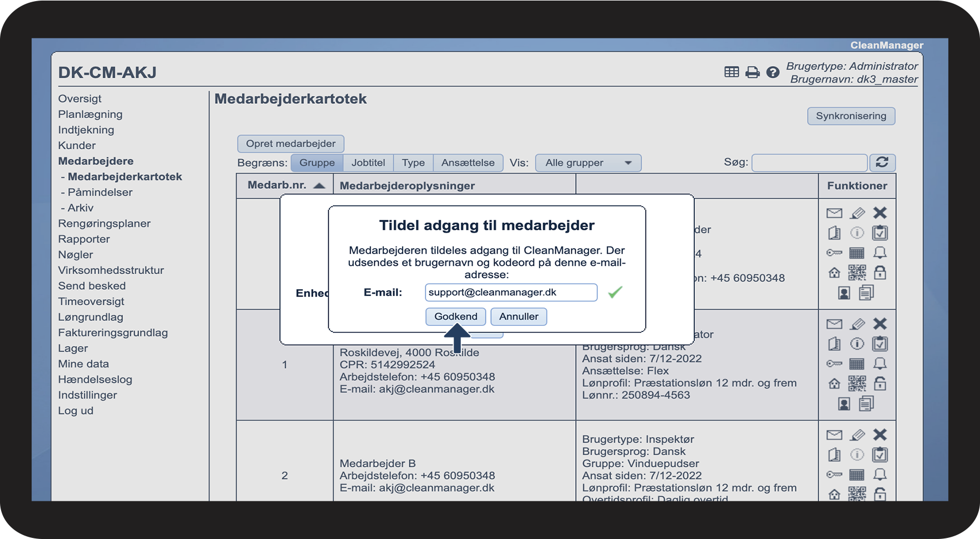Image resolution: width=980 pixels, height=539 pixels.
Task: Click the house icon for employee 1
Action: [834, 384]
